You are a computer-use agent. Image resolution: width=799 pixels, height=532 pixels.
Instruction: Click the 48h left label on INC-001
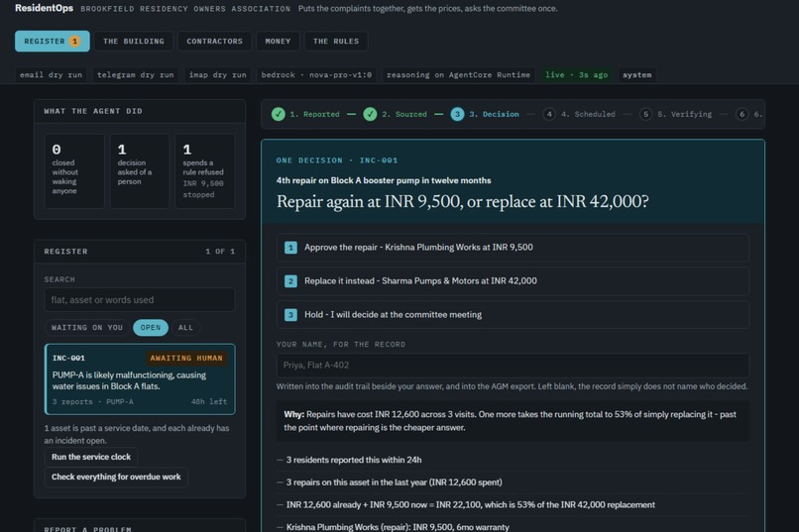pyautogui.click(x=209, y=401)
